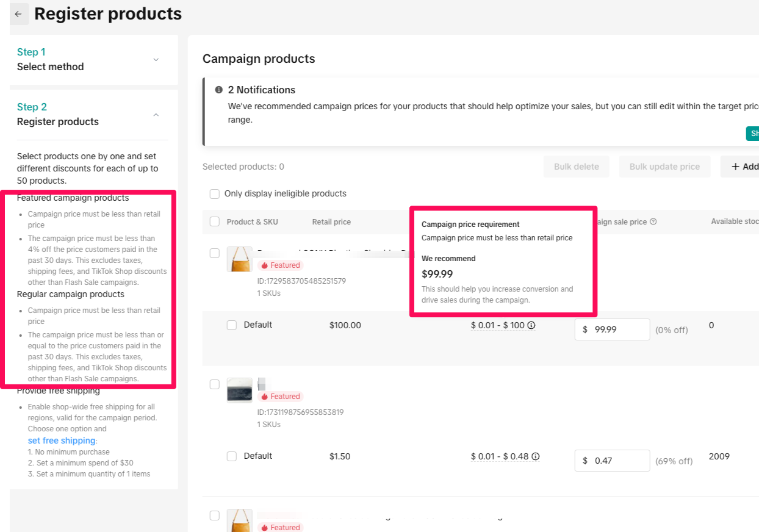Expand Step 1 Select method section
Viewport: 759px width, 532px height.
click(x=156, y=60)
